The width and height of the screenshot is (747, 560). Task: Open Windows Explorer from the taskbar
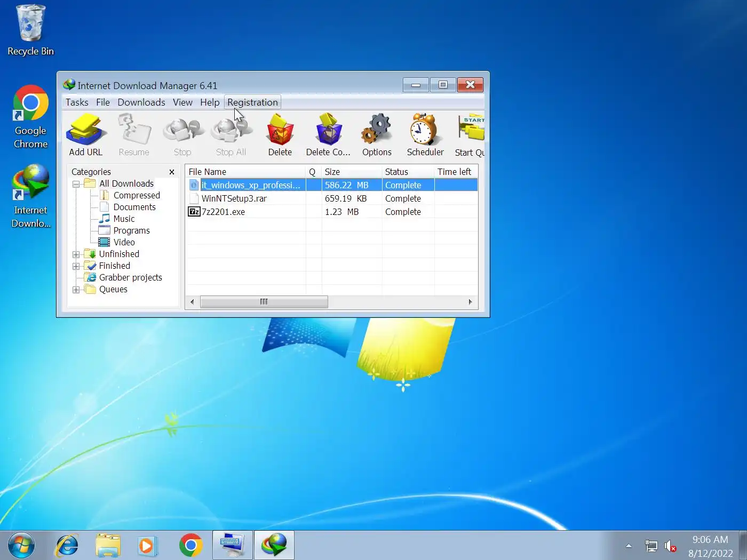(108, 546)
